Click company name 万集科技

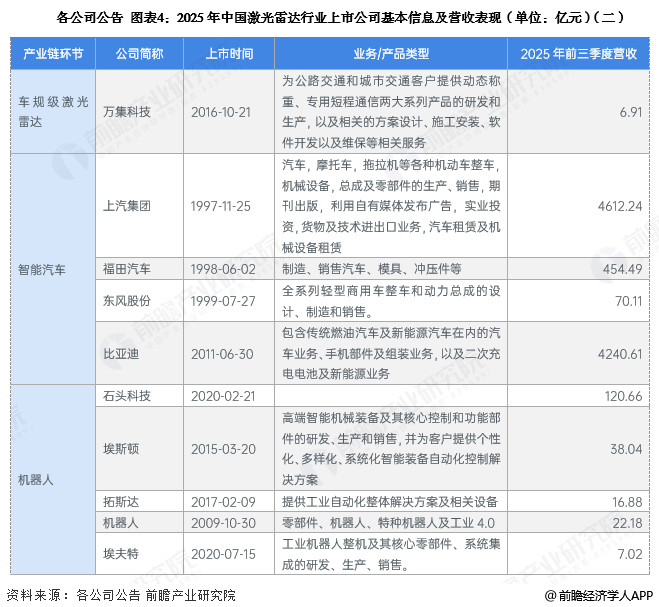tap(127, 112)
